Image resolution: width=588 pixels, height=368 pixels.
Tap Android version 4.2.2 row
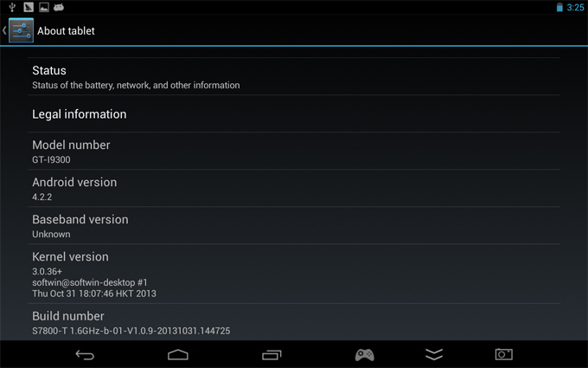point(294,188)
